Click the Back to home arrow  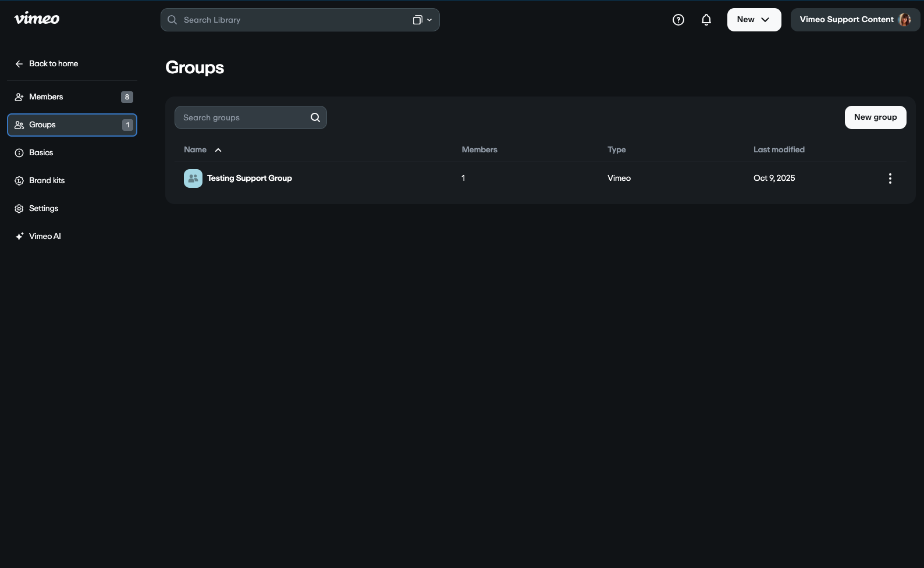pos(19,64)
